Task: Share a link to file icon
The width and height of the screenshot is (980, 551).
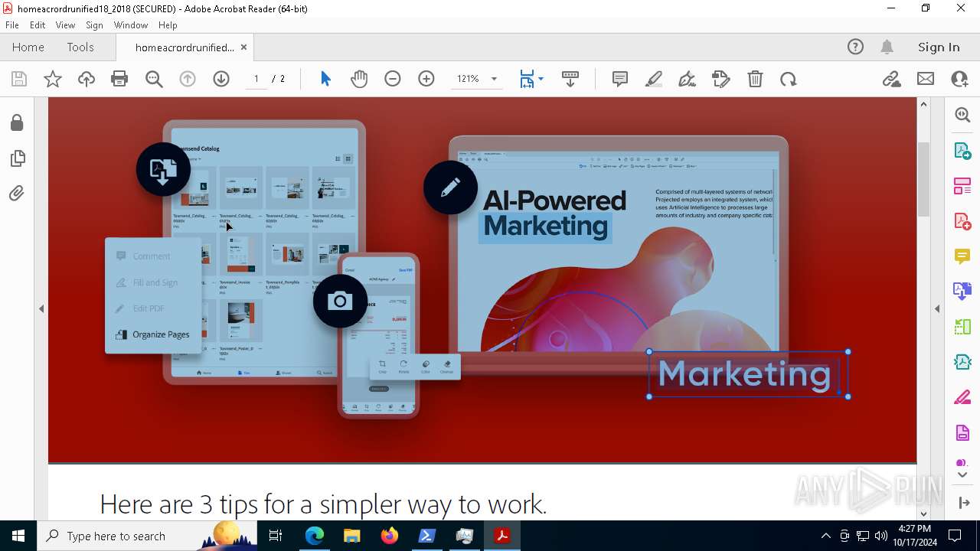Action: click(891, 79)
